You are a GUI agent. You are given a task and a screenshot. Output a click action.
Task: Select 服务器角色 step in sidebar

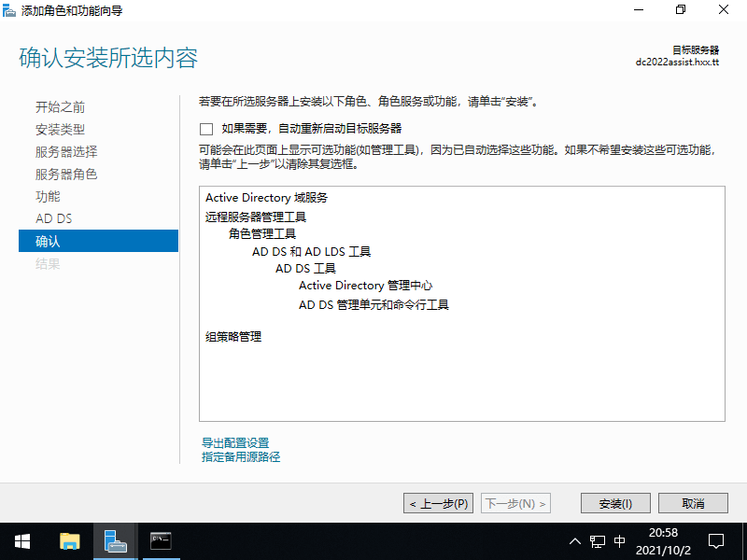(x=66, y=175)
